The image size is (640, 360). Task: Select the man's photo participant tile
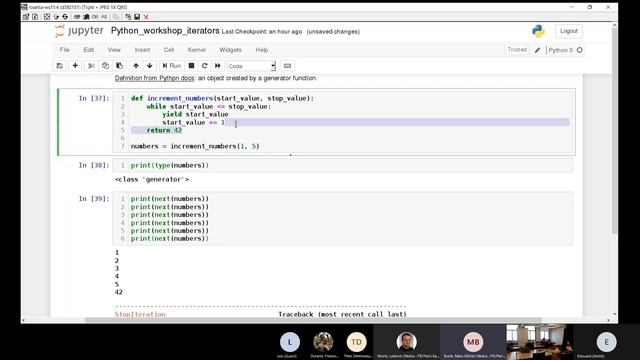pyautogui.click(x=407, y=342)
